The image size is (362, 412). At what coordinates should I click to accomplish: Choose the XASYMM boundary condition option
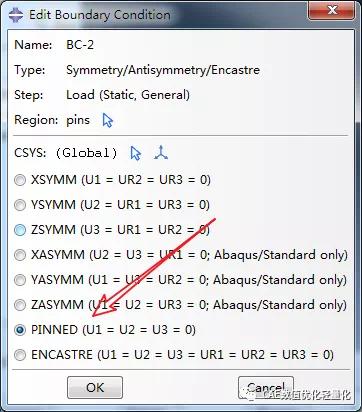click(x=20, y=255)
